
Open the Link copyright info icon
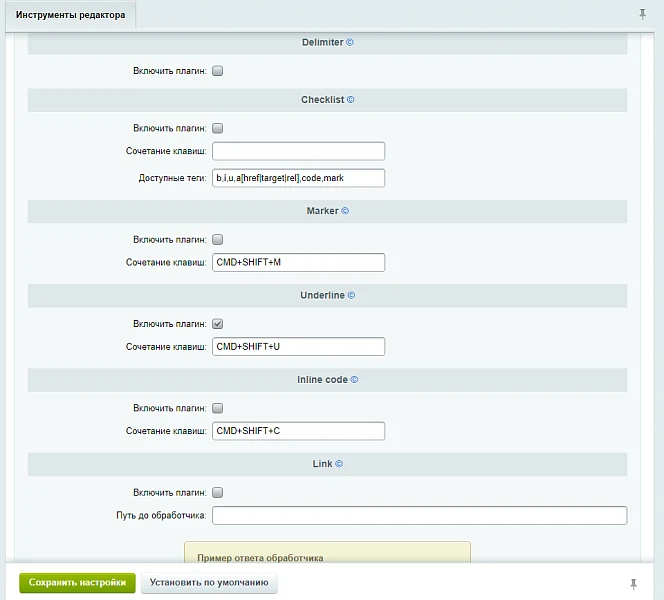pos(339,464)
